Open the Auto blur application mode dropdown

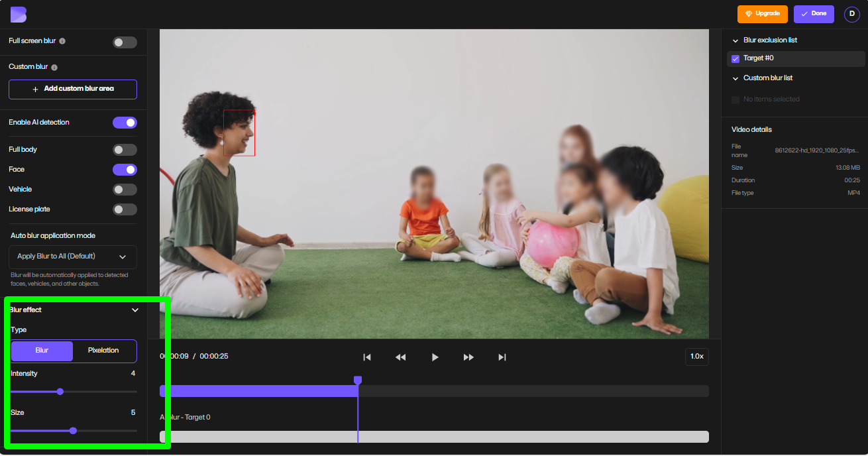pyautogui.click(x=73, y=256)
